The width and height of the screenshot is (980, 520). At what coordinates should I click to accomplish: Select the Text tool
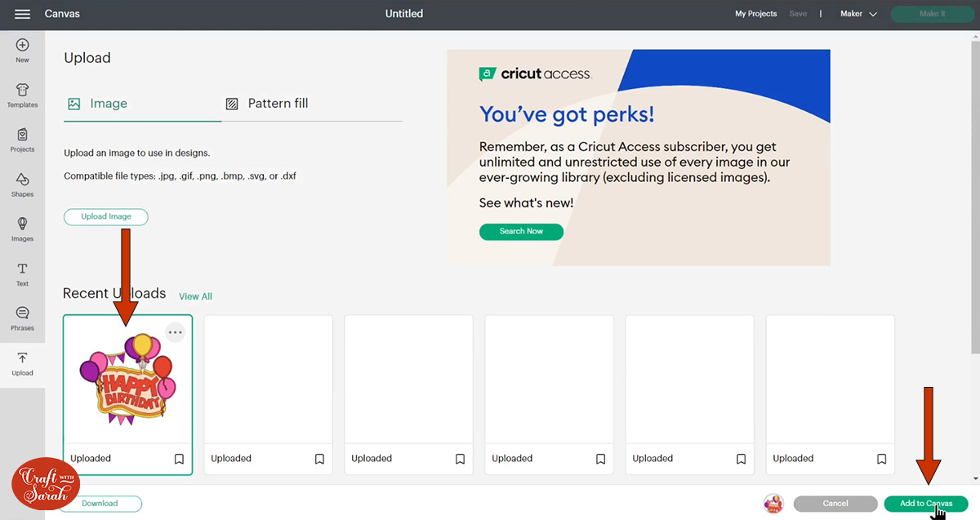pos(22,273)
